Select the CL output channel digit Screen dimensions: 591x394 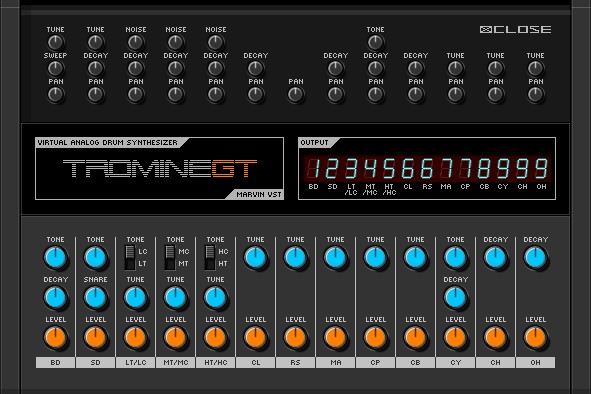point(408,168)
